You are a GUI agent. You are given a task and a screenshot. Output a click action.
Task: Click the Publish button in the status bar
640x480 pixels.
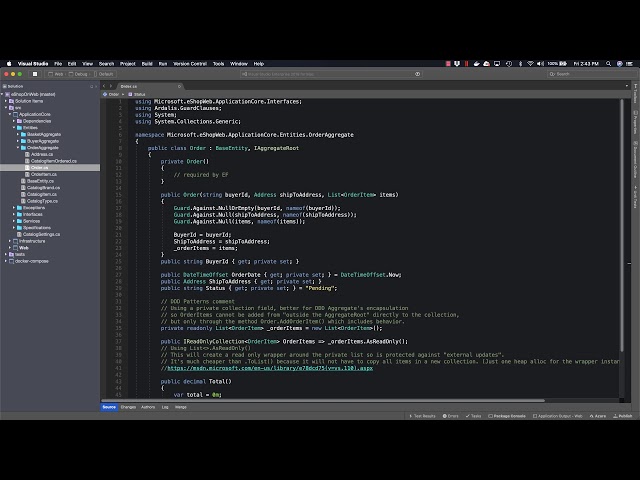tap(623, 416)
